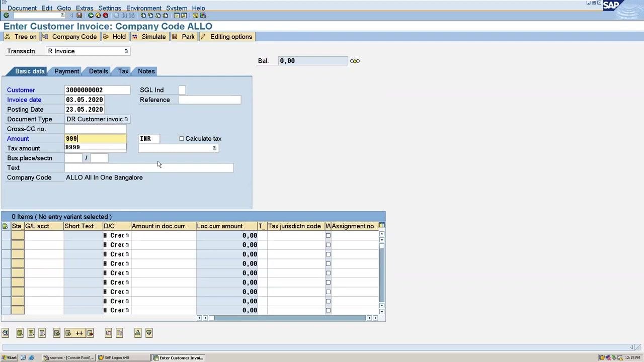Viewport: 644px width, 362px height.
Task: Click the item detail magnifier icon
Action: (6, 333)
